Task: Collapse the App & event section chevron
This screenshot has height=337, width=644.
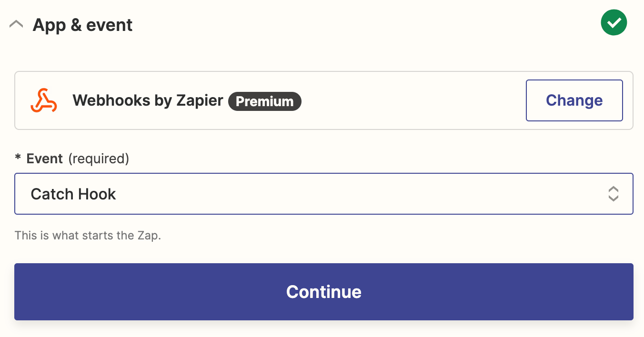Action: pos(16,25)
